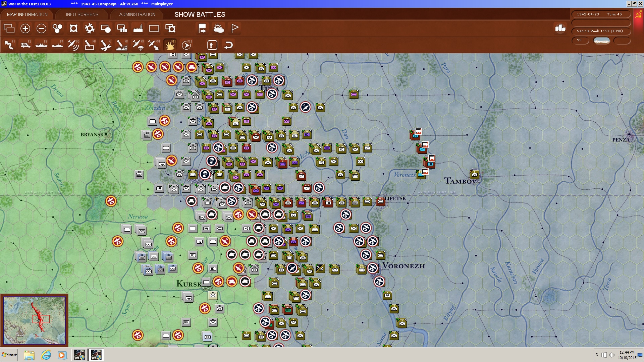Open the media player taskbar icon
644x362 pixels.
click(62, 355)
